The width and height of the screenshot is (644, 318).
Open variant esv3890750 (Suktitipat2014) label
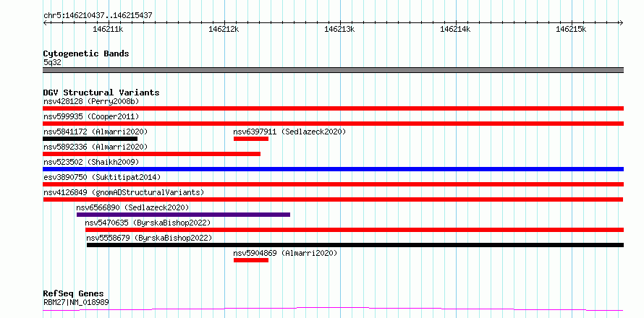tap(102, 177)
